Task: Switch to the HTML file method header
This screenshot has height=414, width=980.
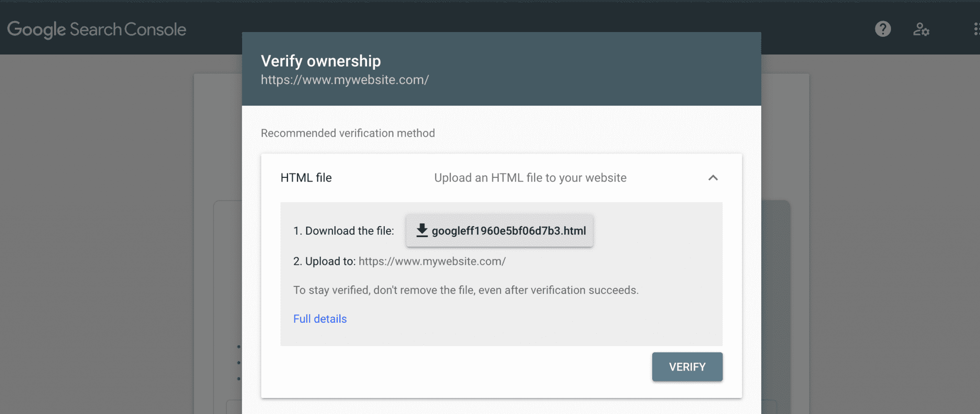Action: pos(306,177)
